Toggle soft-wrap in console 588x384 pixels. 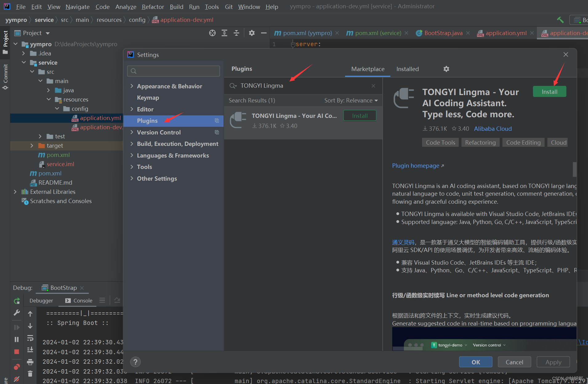tap(30, 338)
